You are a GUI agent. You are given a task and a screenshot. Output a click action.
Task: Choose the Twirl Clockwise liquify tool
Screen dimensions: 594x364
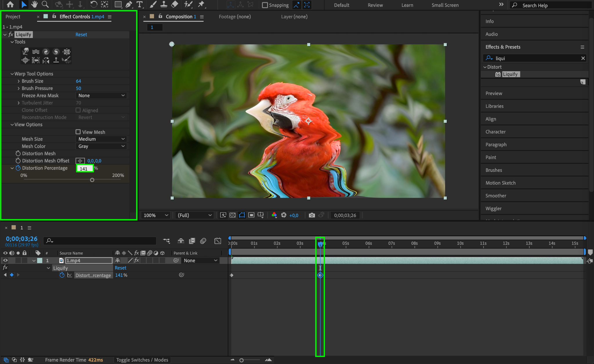coord(46,52)
